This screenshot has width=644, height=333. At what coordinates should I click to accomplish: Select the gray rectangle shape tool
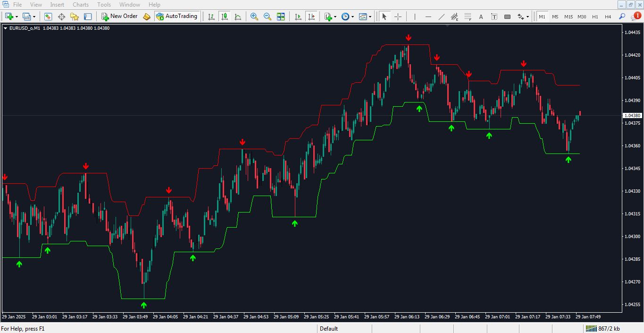(x=507, y=17)
